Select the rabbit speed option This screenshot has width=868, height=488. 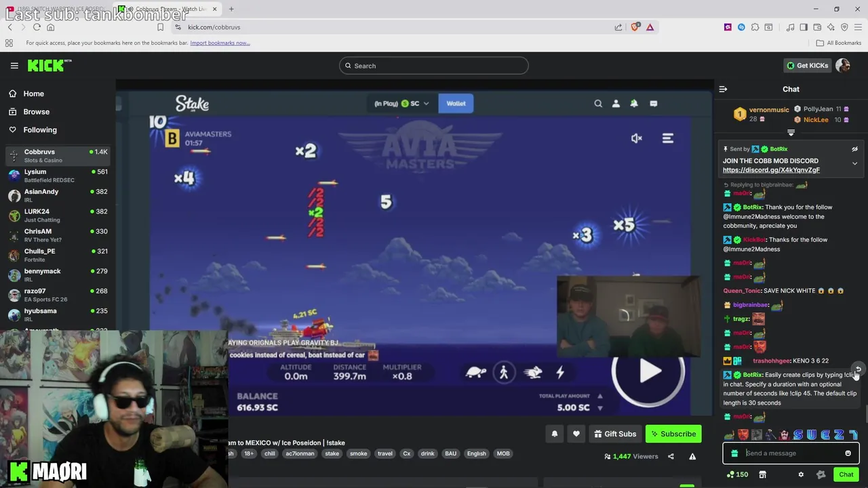point(533,372)
